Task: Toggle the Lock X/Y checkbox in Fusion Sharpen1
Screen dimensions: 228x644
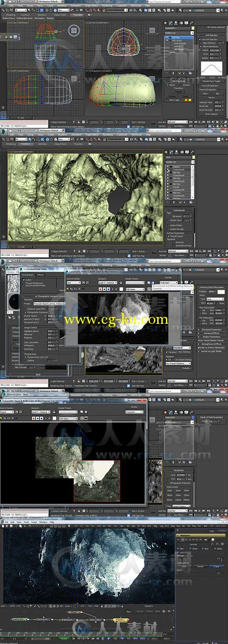Action: pyautogui.click(x=178, y=552)
